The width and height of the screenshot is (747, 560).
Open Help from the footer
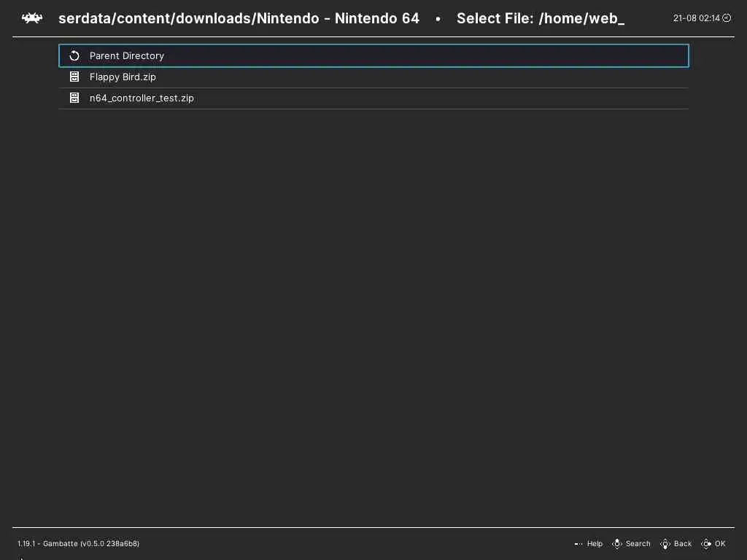[x=595, y=544]
